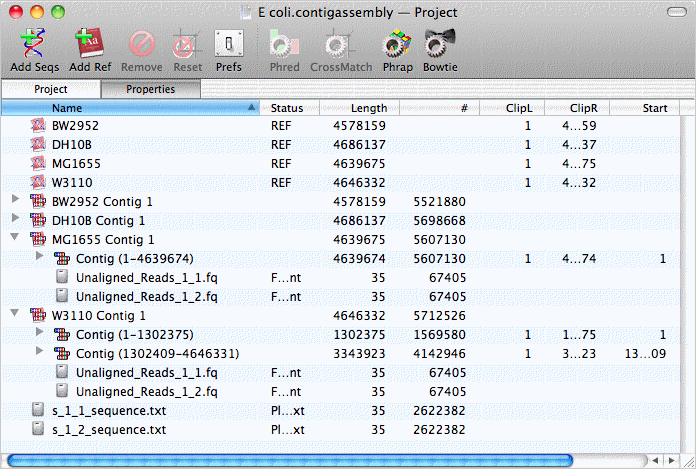The width and height of the screenshot is (696, 469).
Task: Sort by the # column header
Action: 439,108
